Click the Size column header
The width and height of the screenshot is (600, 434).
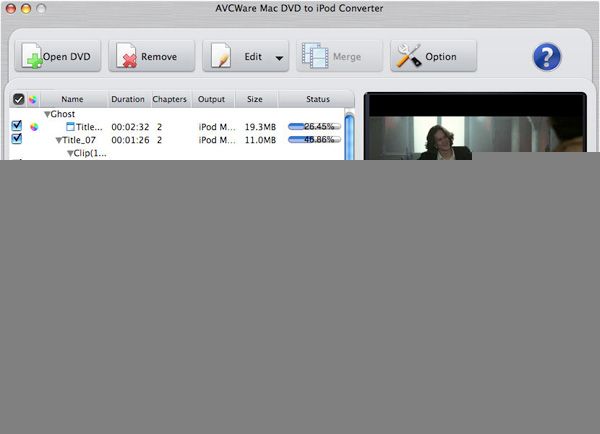pyautogui.click(x=254, y=99)
